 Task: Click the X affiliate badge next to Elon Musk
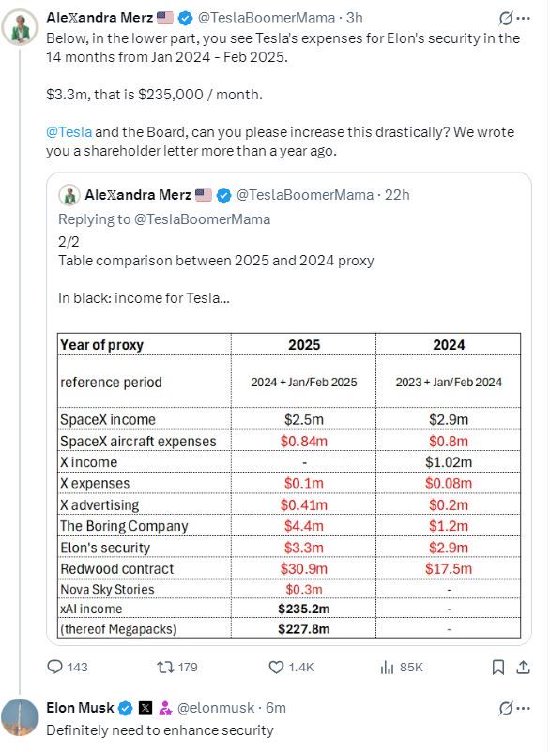pyautogui.click(x=146, y=708)
